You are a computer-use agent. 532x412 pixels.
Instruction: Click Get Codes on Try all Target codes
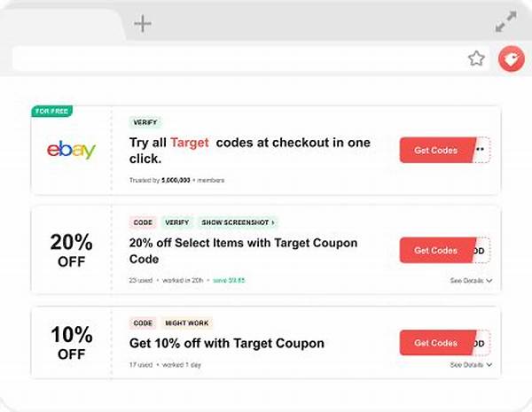click(x=437, y=150)
